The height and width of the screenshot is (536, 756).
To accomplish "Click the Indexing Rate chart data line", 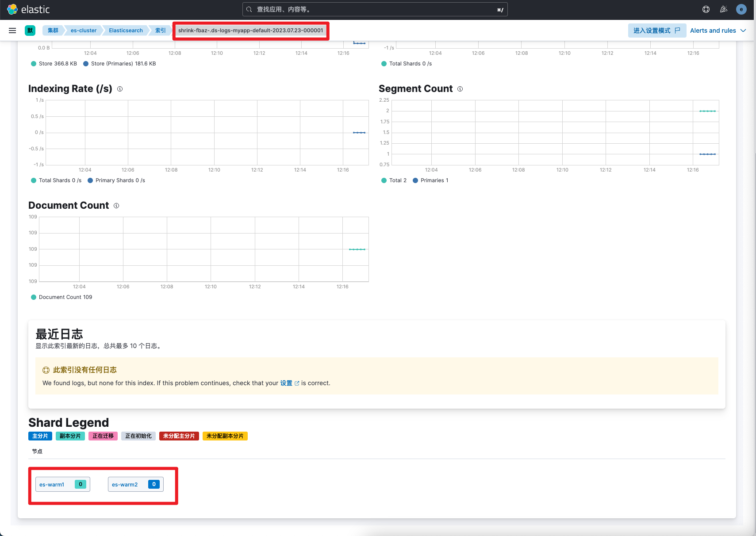I will (x=359, y=133).
